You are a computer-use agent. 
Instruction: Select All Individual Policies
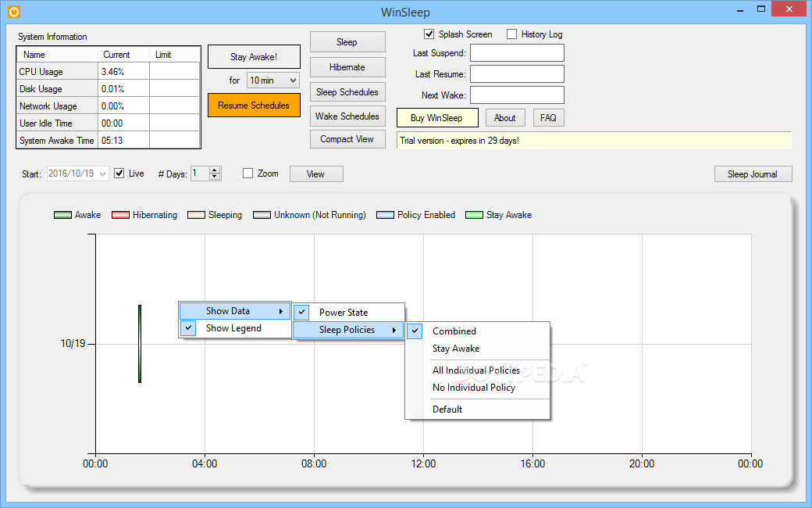click(476, 370)
